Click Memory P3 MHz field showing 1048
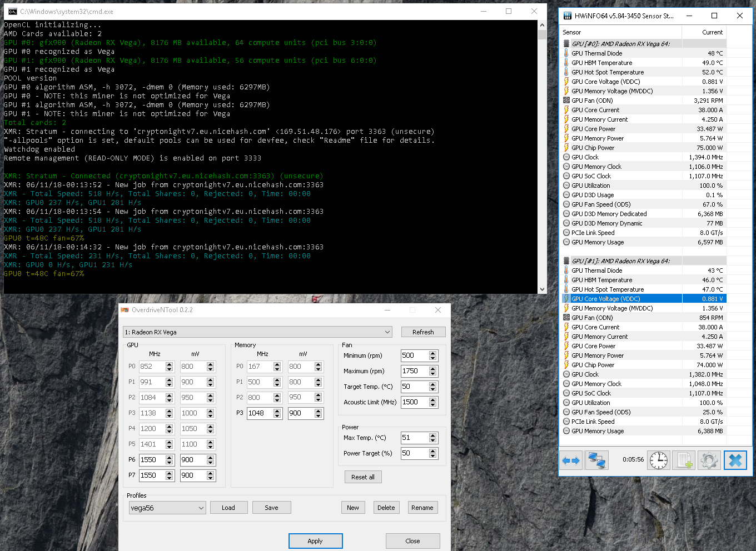The height and width of the screenshot is (551, 756). tap(260, 413)
